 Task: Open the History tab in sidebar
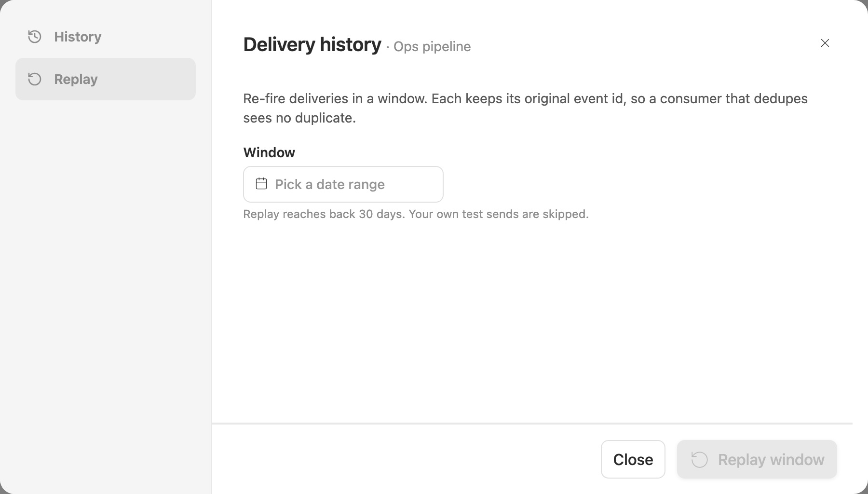point(105,37)
